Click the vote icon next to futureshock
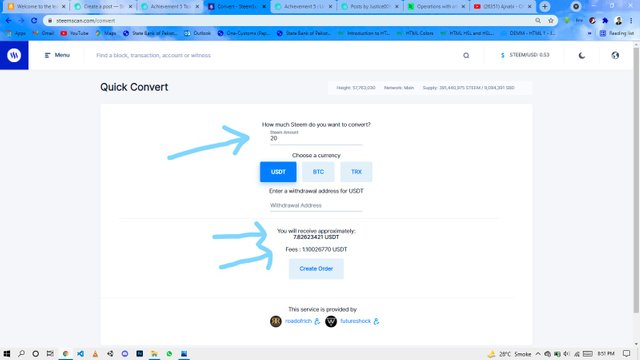This screenshot has height=360, width=640. [376, 321]
